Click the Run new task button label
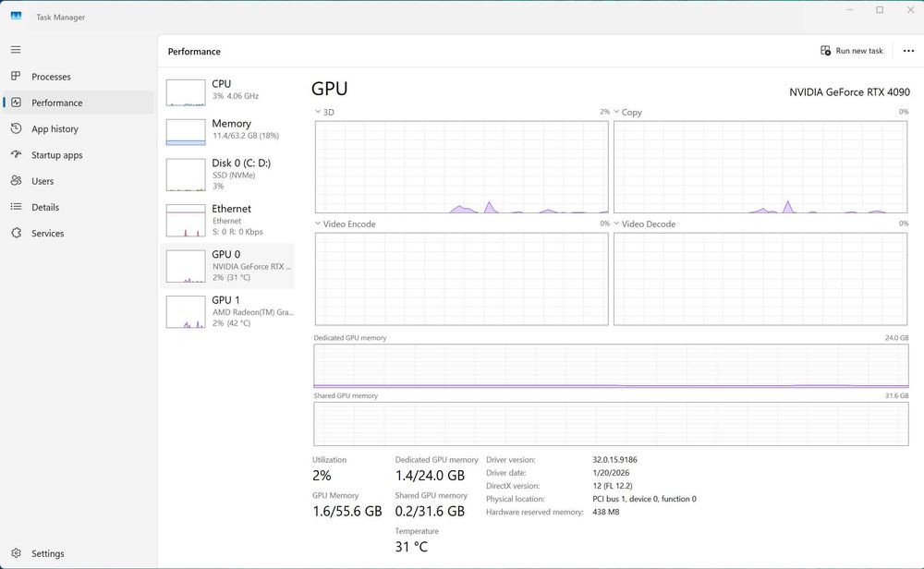Screen dimensions: 924x569 point(859,51)
